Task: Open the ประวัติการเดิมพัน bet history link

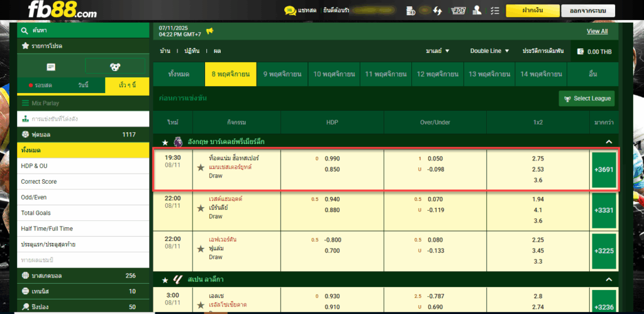Action: pos(543,51)
